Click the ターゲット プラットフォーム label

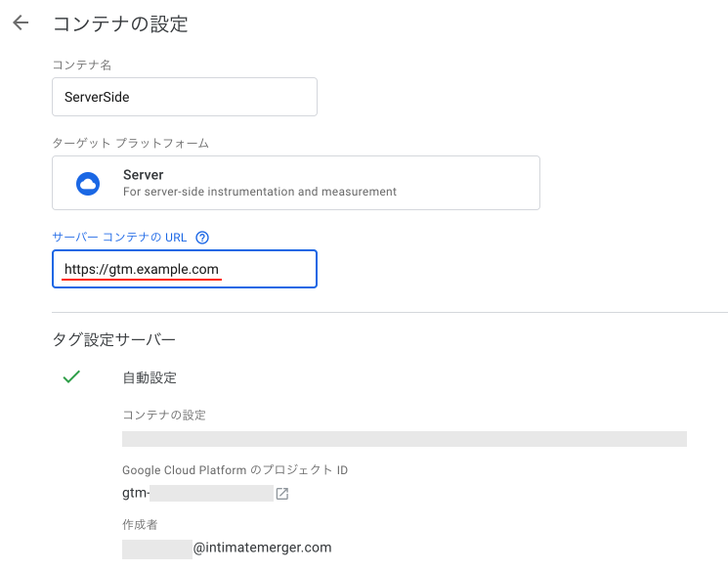click(131, 143)
